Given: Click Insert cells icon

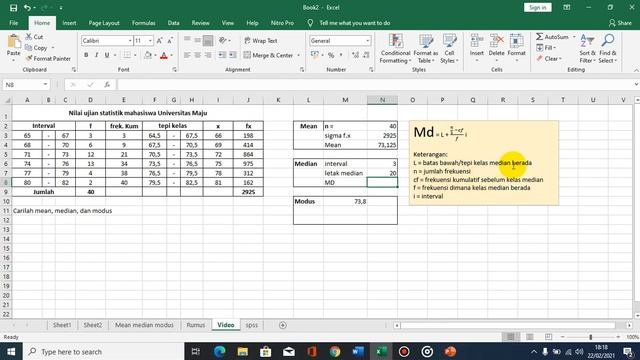Looking at the screenshot, I should point(476,41).
